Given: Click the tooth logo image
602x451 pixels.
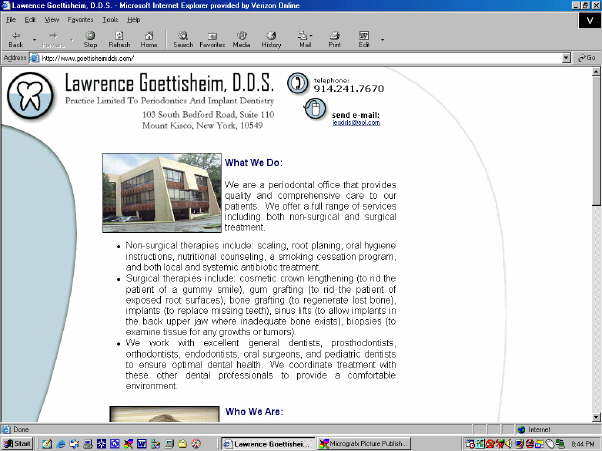Looking at the screenshot, I should pos(30,96).
